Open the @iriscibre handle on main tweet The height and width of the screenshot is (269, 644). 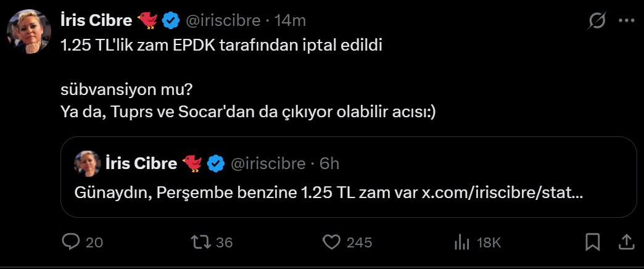click(223, 20)
